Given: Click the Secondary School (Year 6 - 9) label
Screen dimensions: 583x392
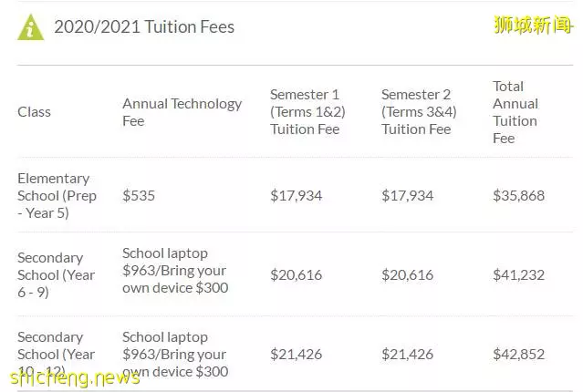Looking at the screenshot, I should pos(57,275).
